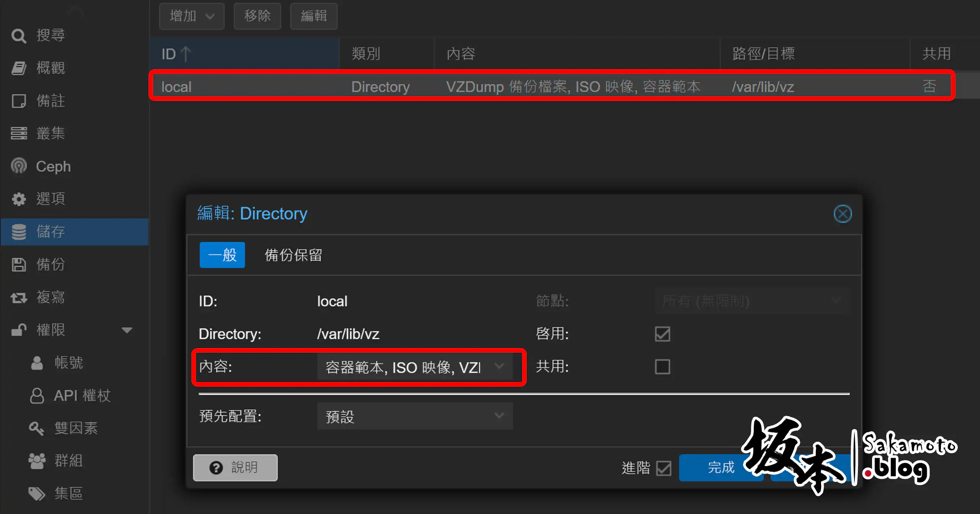Click the 說明 help button
980x514 pixels.
(235, 468)
